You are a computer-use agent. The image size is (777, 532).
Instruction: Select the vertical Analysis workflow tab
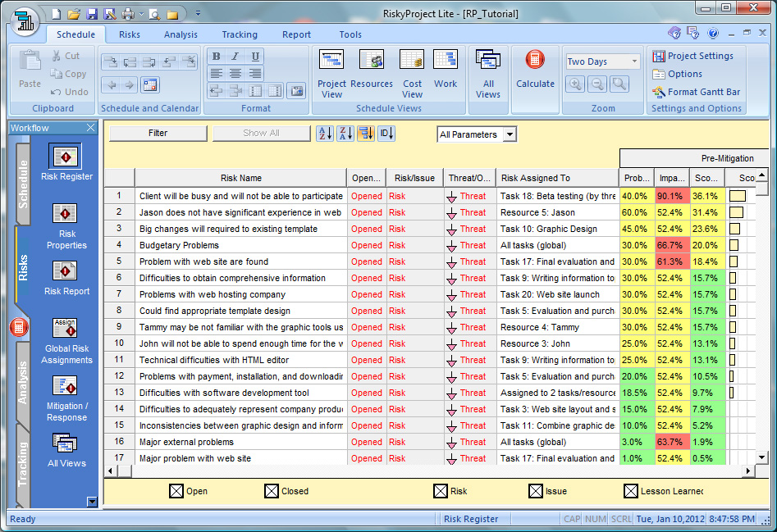(x=22, y=382)
